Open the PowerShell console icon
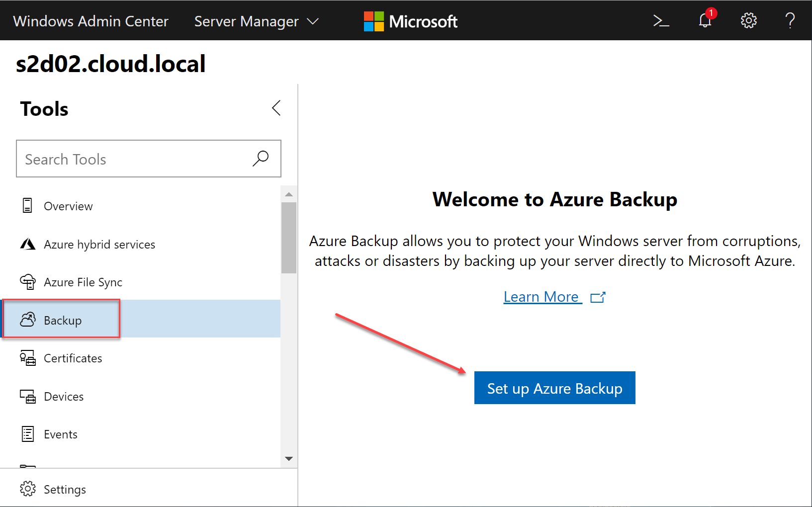Image resolution: width=812 pixels, height=507 pixels. pyautogui.click(x=661, y=21)
